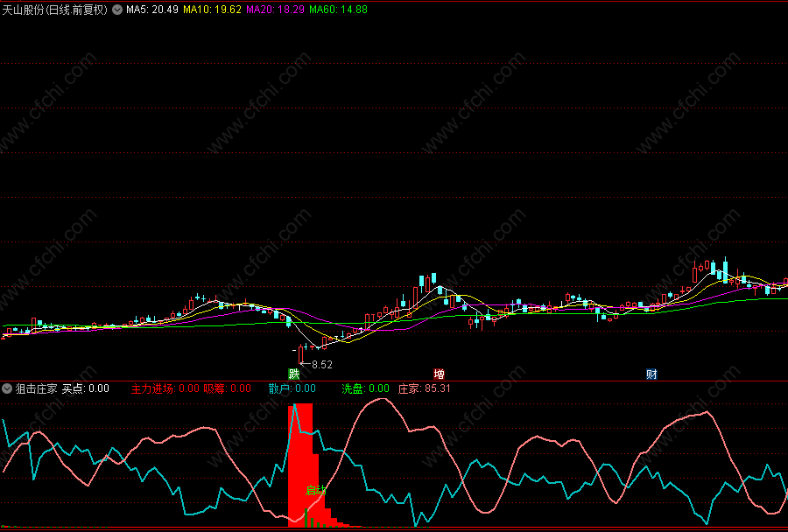Click the green 启动 signal text

pos(316,490)
